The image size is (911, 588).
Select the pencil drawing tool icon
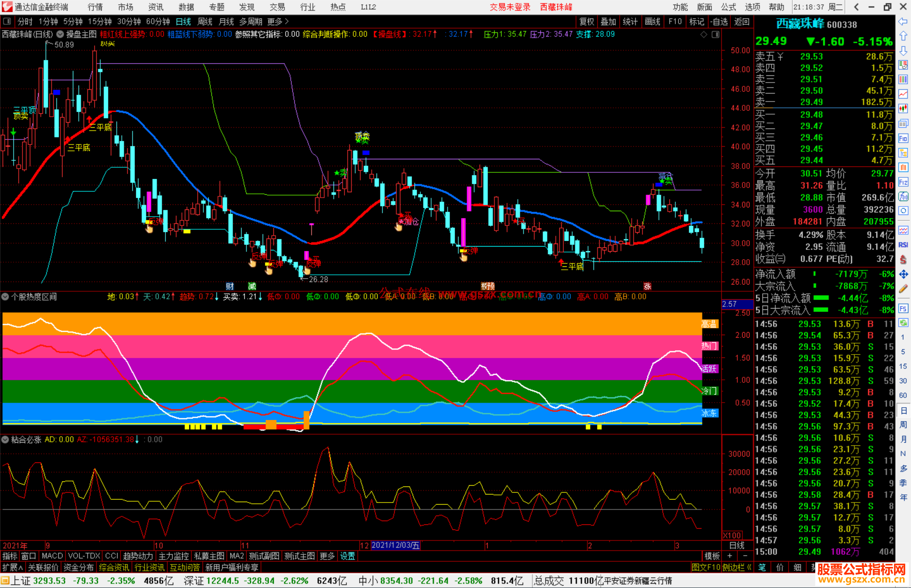[x=903, y=289]
